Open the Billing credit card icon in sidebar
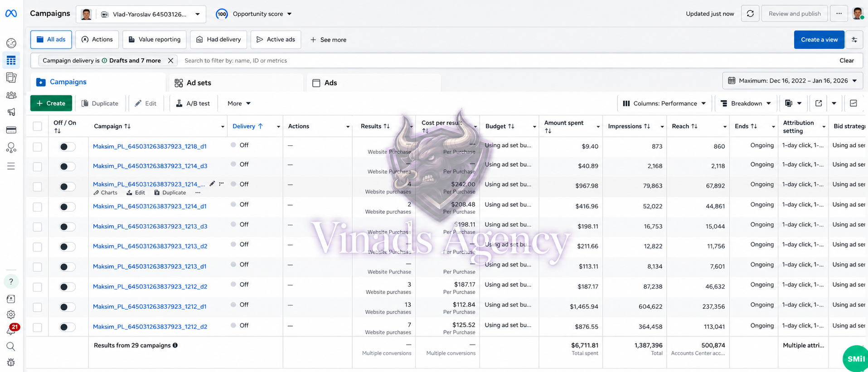Screen dimensions: 868x372 pyautogui.click(x=11, y=130)
